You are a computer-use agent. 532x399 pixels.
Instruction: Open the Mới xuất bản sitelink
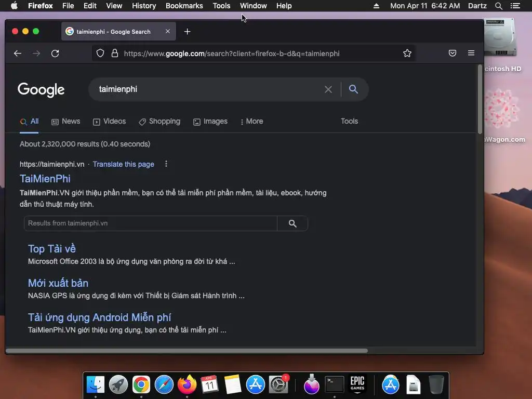pos(58,283)
